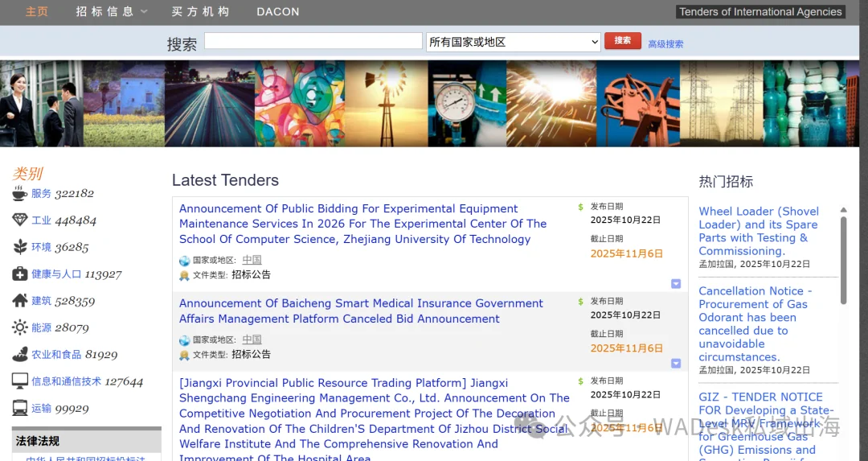The width and height of the screenshot is (868, 461).
Task: Go to 主页 home tab
Action: 36,11
